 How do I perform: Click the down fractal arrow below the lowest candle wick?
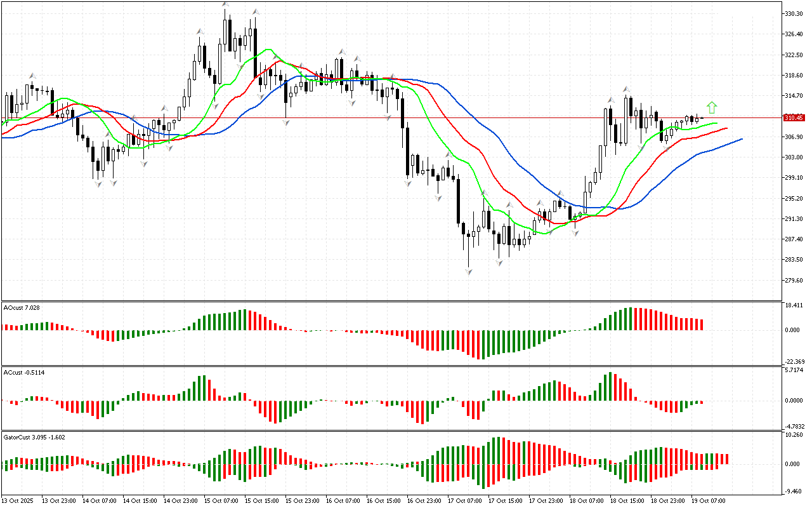(x=469, y=272)
